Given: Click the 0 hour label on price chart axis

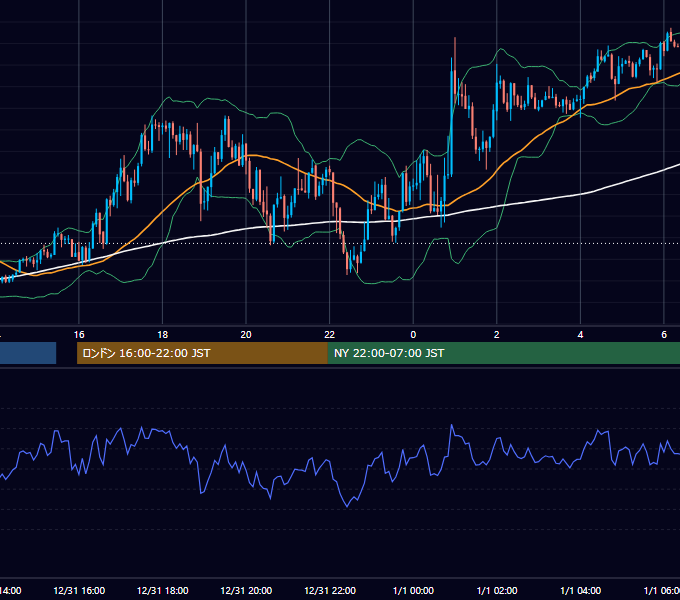Looking at the screenshot, I should (413, 335).
